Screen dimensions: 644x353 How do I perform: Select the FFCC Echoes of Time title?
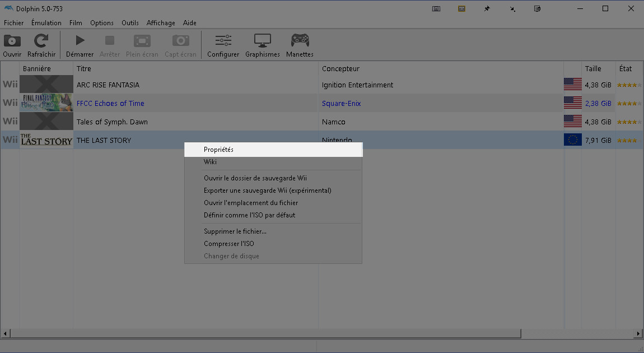point(110,104)
